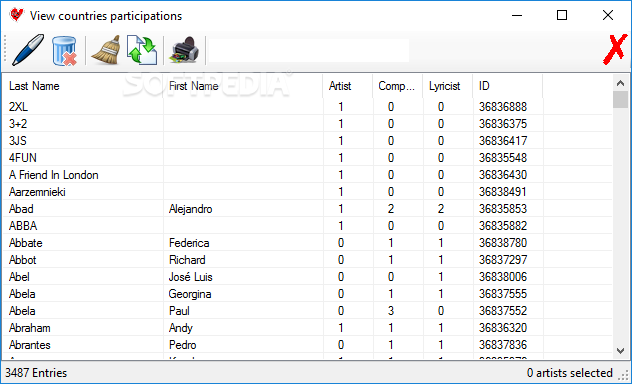632x384 pixels.
Task: Click the trash bin delete icon
Action: (x=64, y=51)
